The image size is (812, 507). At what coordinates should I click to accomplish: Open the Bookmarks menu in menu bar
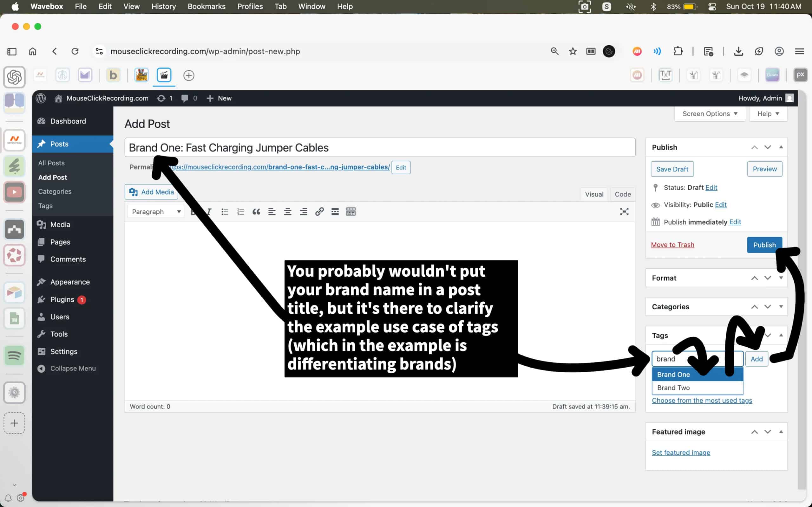(206, 6)
